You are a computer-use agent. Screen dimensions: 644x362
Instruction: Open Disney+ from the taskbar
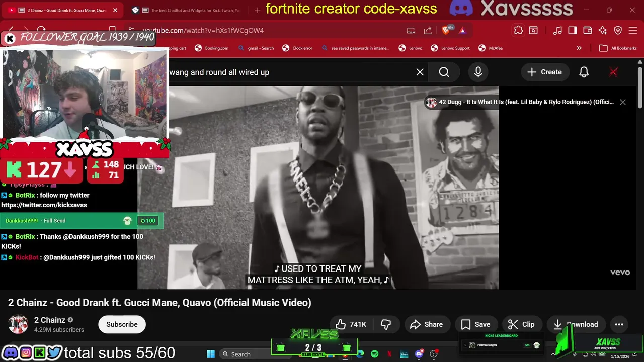pyautogui.click(x=404, y=354)
